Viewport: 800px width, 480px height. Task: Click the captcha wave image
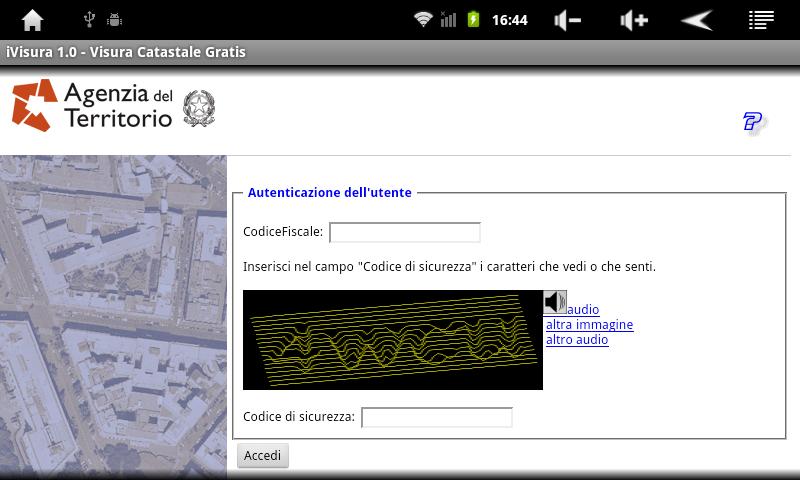point(393,340)
